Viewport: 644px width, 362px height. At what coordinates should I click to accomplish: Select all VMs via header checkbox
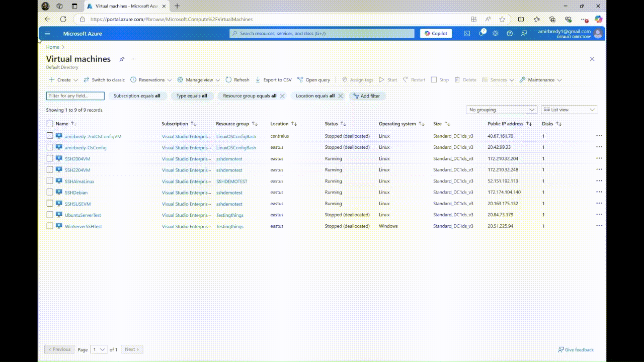(49, 123)
